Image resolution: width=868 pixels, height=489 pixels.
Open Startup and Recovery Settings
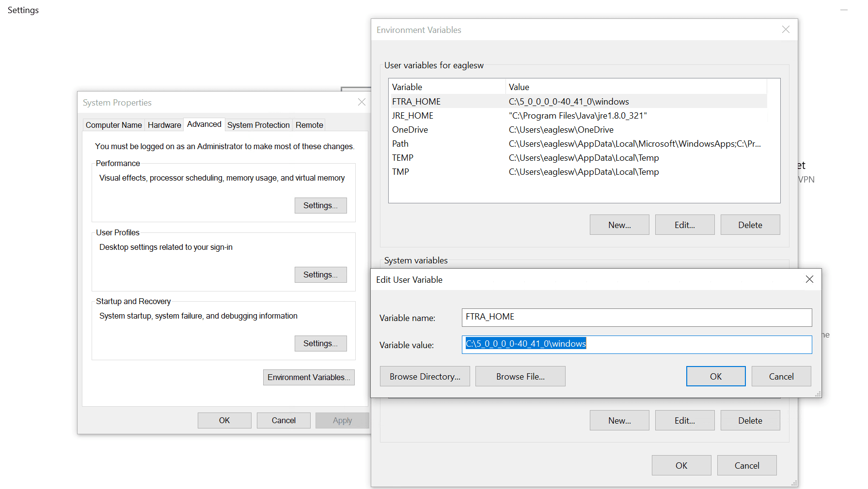tap(320, 343)
